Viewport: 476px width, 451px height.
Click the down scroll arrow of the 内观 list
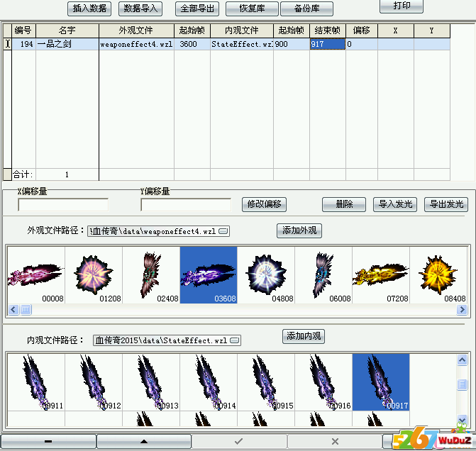pyautogui.click(x=462, y=420)
